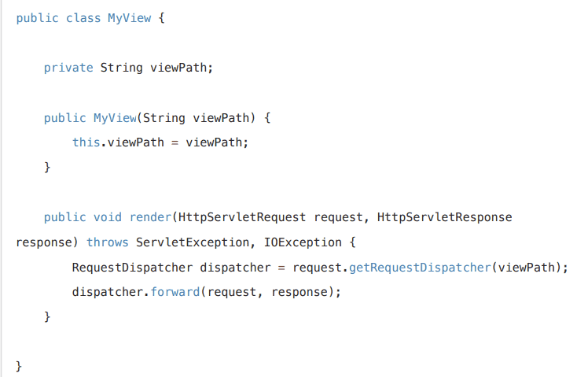Click the "render" method name

(149, 216)
